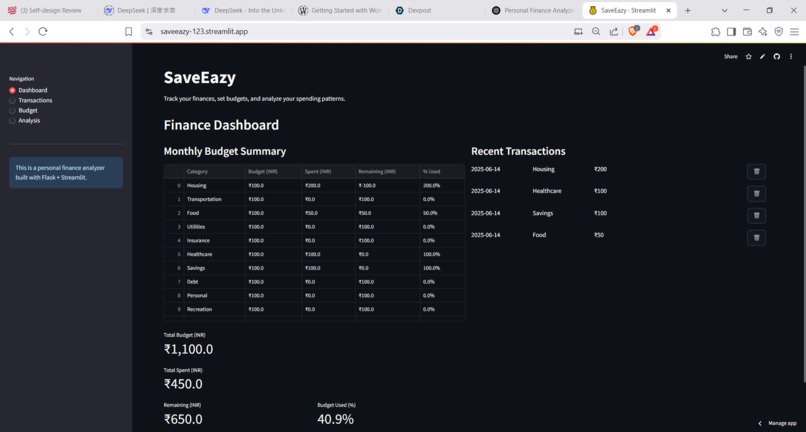Click the Debt category cell
806x432 pixels.
pyautogui.click(x=214, y=282)
